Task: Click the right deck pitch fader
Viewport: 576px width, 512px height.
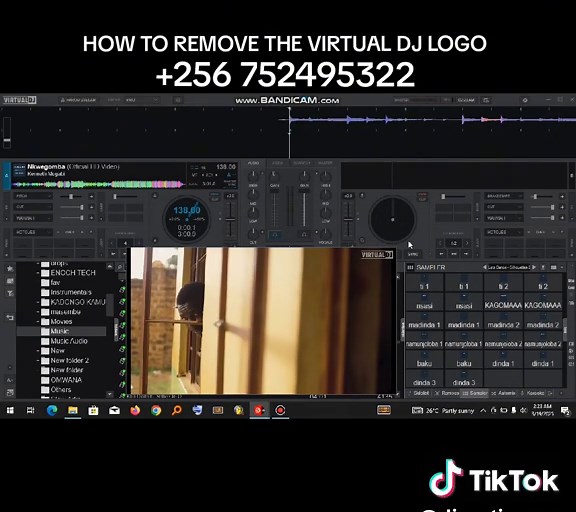Action: coord(348,220)
